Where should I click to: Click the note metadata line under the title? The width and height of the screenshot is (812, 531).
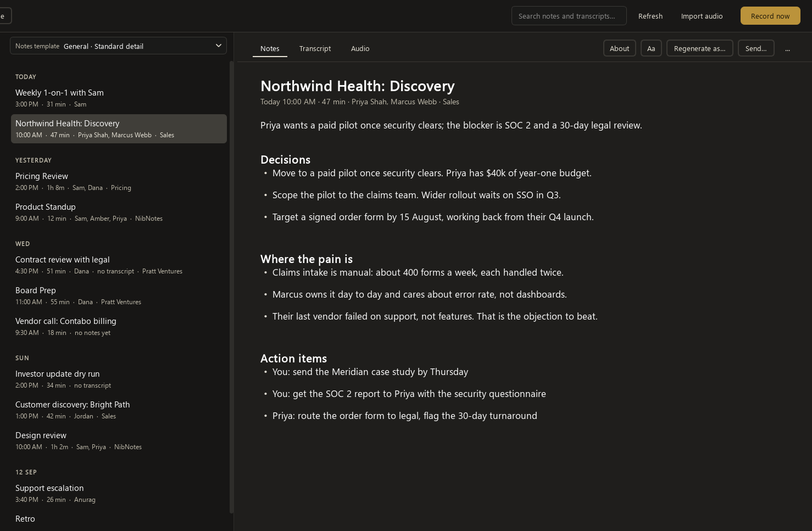[x=360, y=102]
